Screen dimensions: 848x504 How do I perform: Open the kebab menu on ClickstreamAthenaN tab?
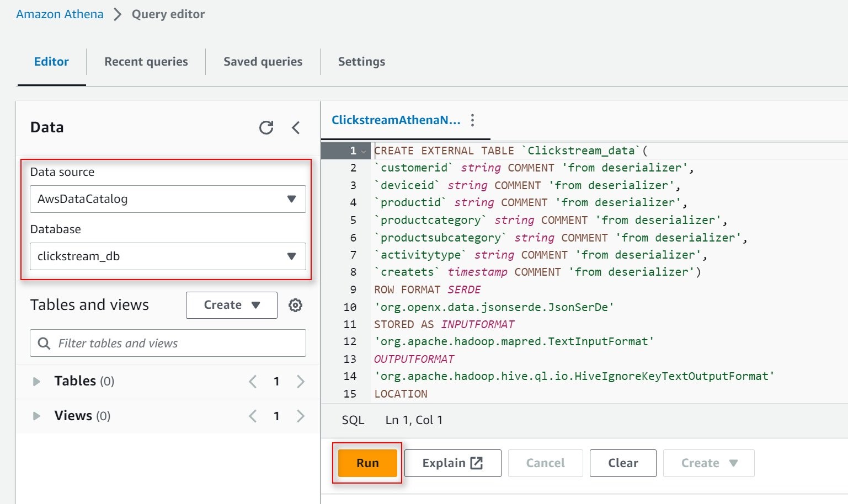(x=472, y=120)
